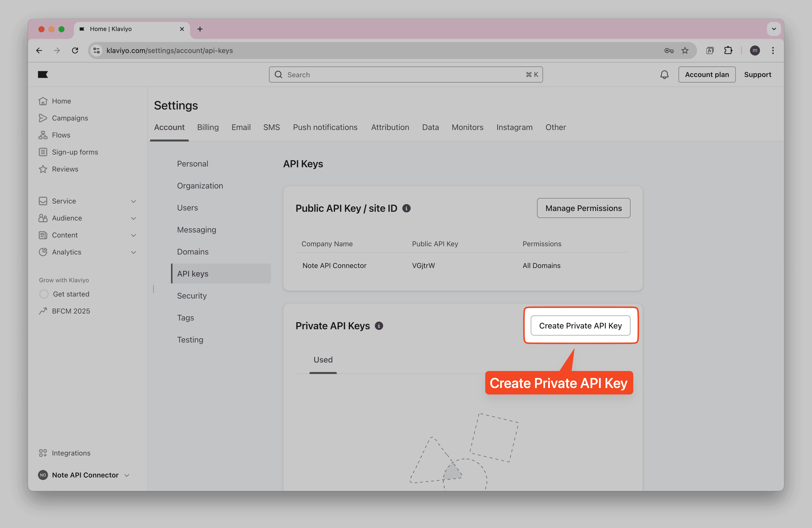812x528 pixels.
Task: Click the Audience people icon
Action: click(x=43, y=218)
